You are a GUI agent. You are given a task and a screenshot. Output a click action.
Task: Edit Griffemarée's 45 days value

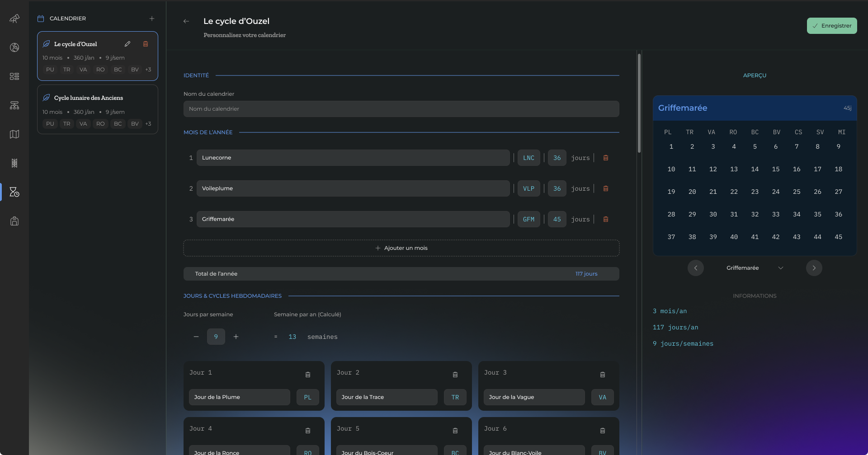pos(557,219)
